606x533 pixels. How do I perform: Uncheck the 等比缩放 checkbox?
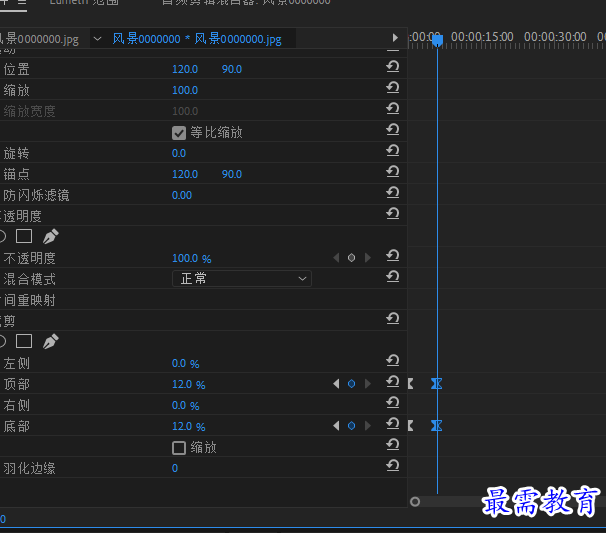179,133
